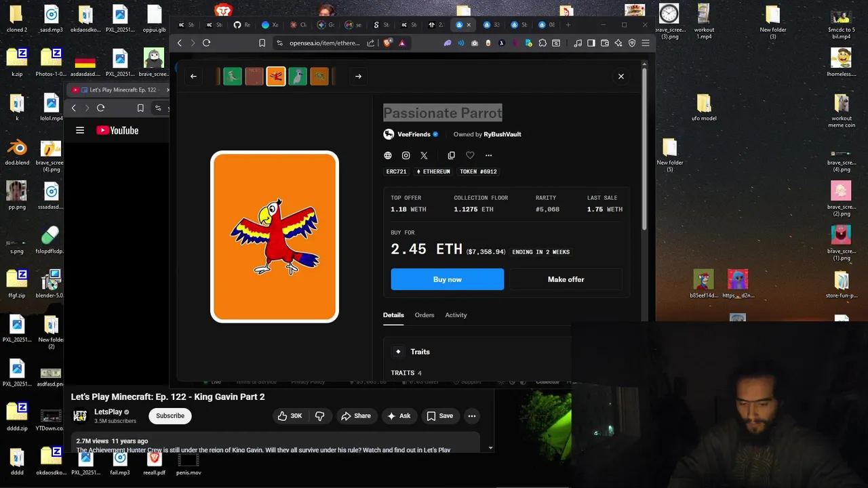The image size is (868, 488).
Task: Open the YouTube hamburger guide menu
Action: pyautogui.click(x=80, y=130)
